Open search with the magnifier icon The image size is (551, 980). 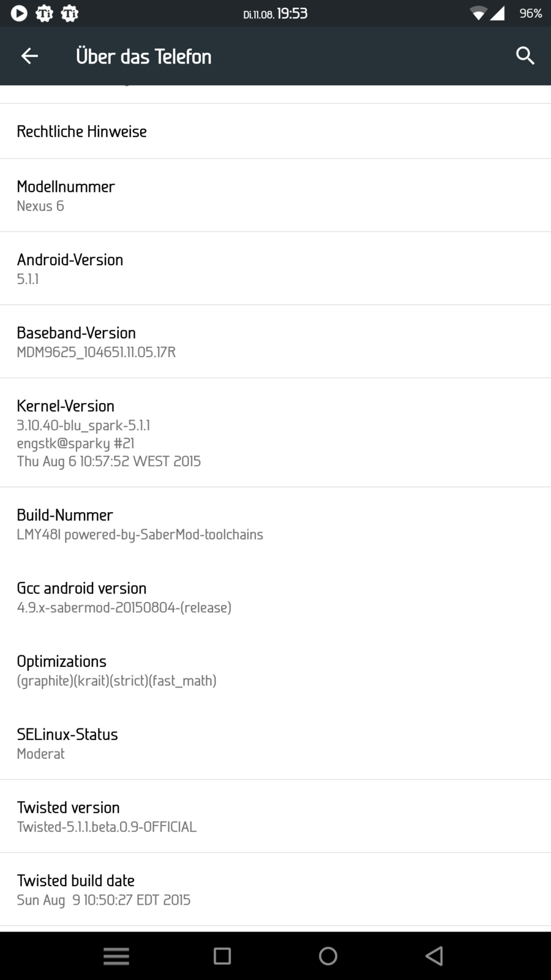click(x=525, y=56)
